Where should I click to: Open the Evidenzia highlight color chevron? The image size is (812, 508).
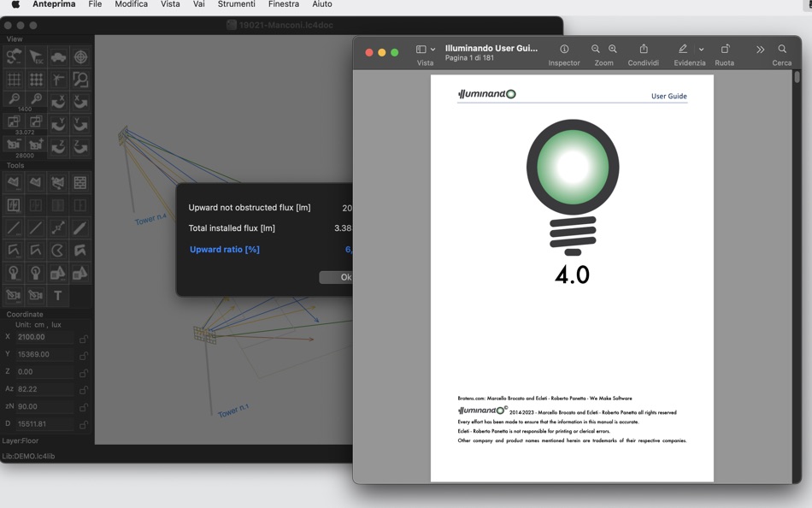coord(701,50)
